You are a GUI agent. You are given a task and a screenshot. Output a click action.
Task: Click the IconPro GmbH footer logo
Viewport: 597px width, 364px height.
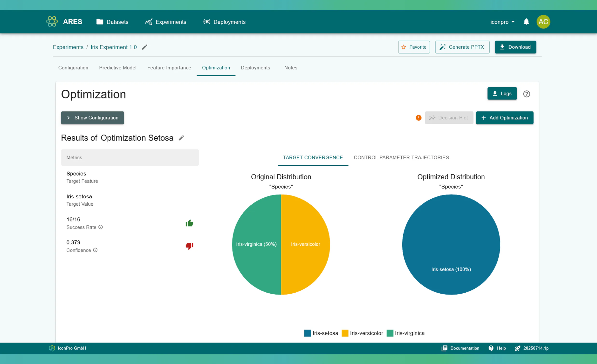point(52,348)
